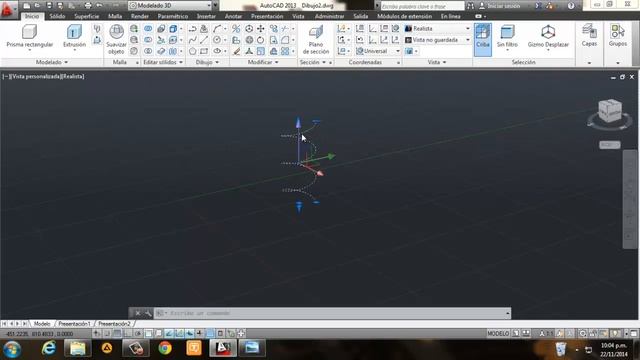This screenshot has width=640, height=360.
Task: Select the Polyline tool in Dibujo panel
Action: pos(192,29)
